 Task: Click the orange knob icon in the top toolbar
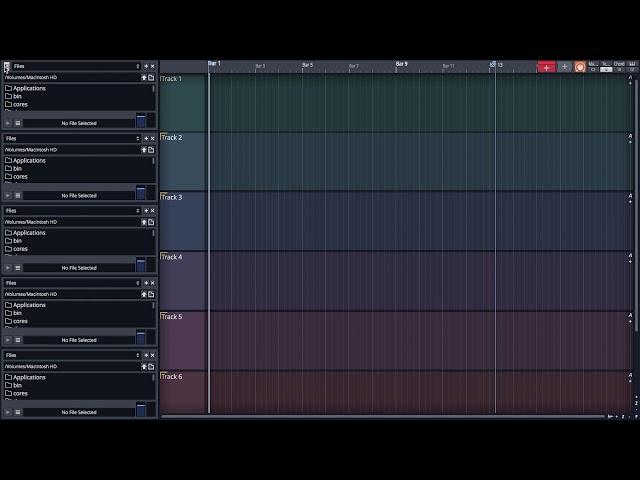pos(580,67)
